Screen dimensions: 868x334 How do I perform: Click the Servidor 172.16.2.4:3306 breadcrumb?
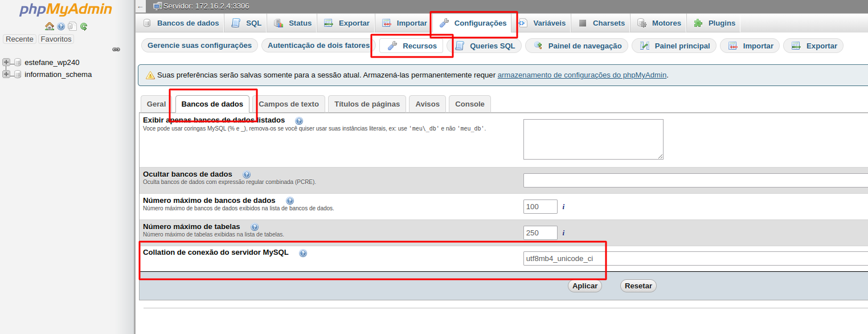206,6
